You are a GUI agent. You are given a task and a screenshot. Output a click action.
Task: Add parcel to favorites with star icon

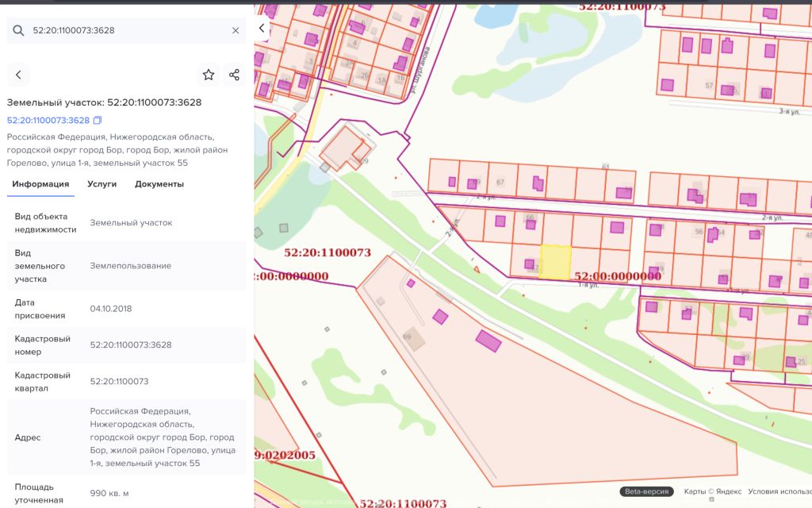click(x=209, y=75)
